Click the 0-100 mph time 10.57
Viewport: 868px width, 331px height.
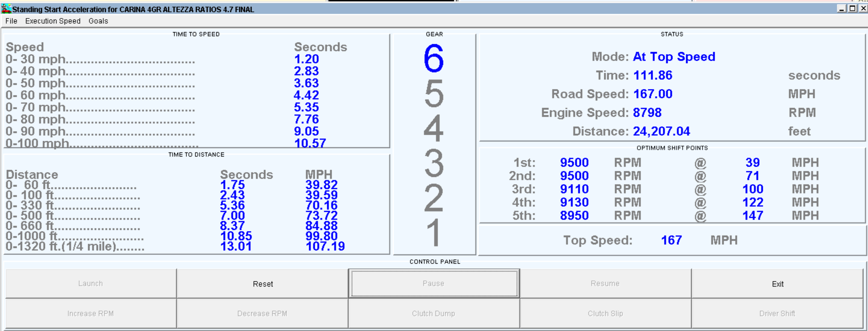(x=310, y=143)
